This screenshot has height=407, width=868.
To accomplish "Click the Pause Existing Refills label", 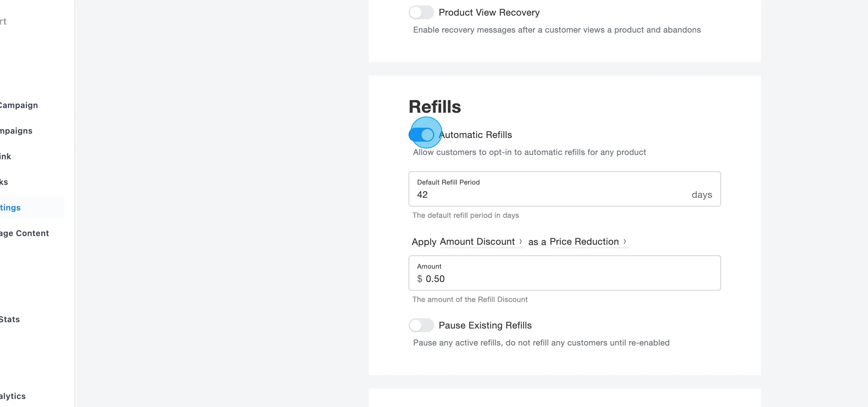I will tap(485, 325).
